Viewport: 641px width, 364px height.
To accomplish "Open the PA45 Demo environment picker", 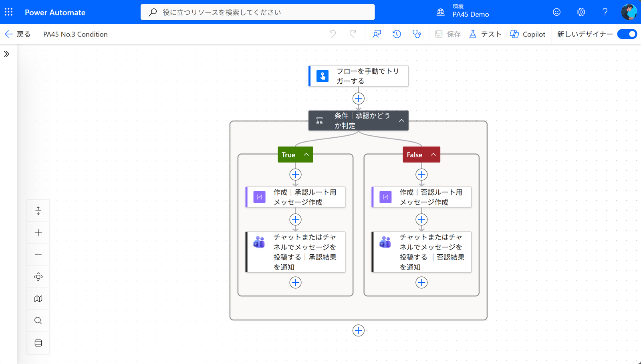I will tap(463, 11).
